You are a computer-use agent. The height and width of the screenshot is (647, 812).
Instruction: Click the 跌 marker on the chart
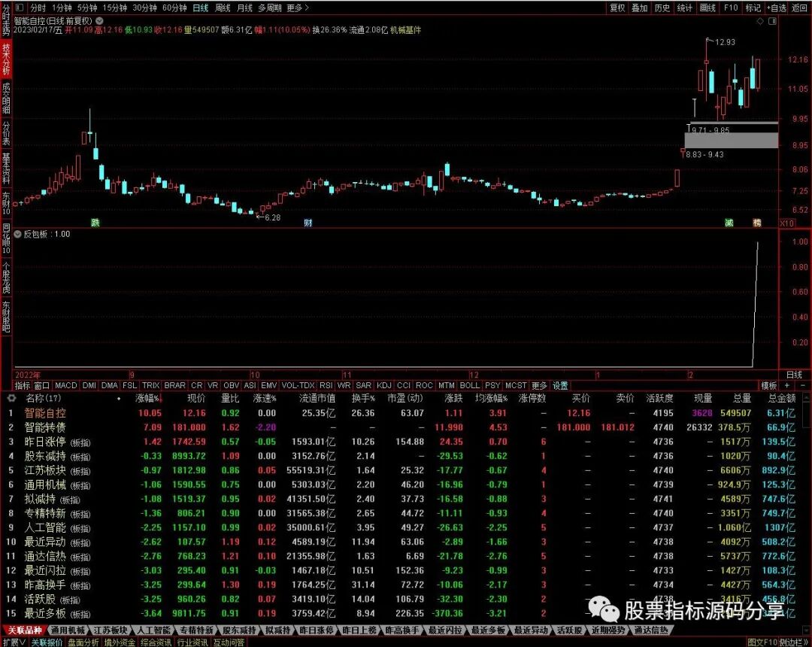coord(95,223)
